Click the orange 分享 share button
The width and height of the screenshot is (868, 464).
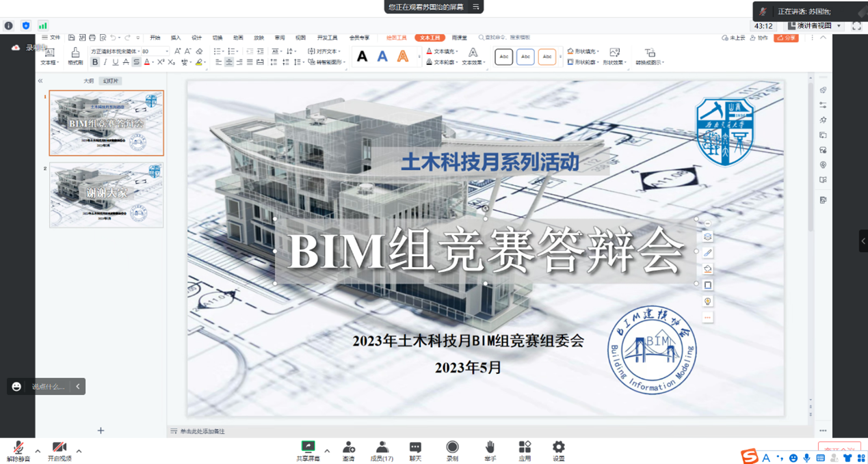pyautogui.click(x=787, y=38)
